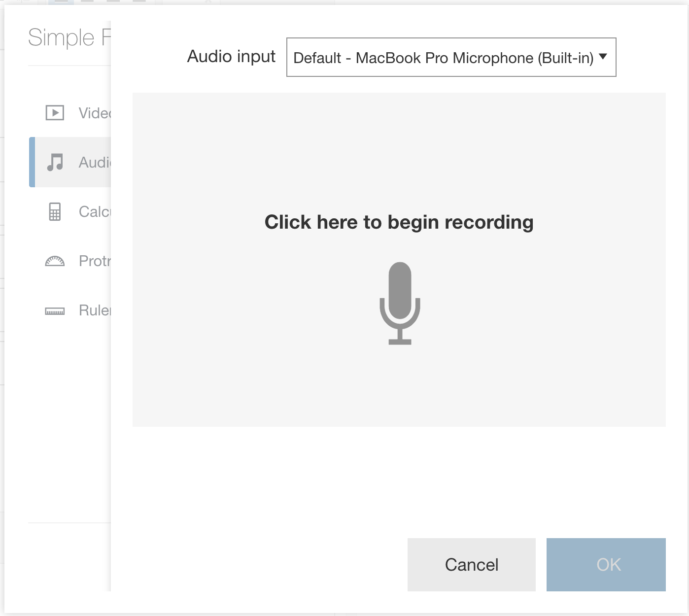This screenshot has height=616, width=689.
Task: Click blue selection bar beside Audio item
Action: (32, 162)
